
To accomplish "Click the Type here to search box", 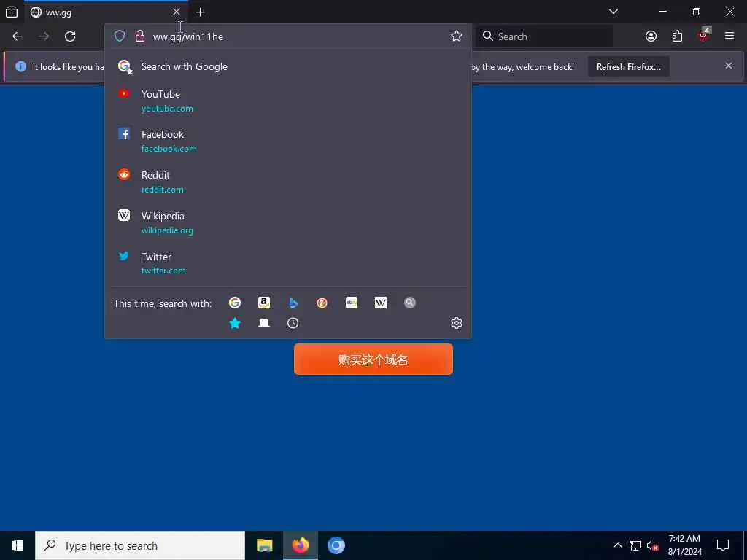I will (140, 545).
